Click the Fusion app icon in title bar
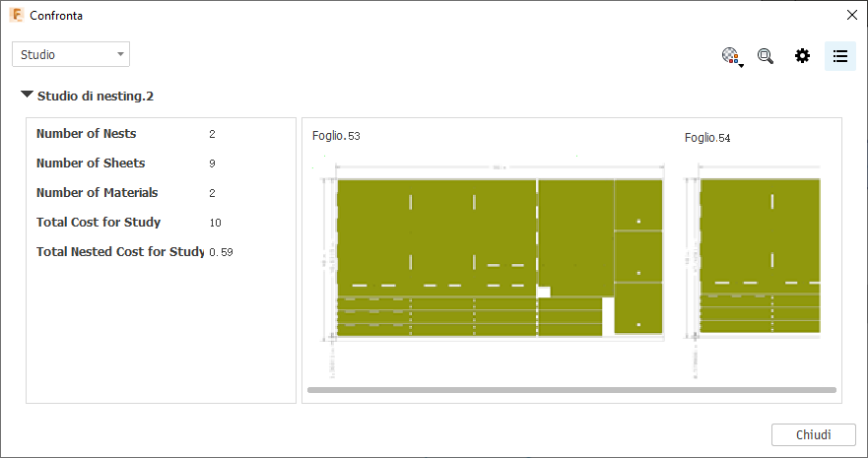This screenshot has width=868, height=458. pyautogui.click(x=16, y=15)
